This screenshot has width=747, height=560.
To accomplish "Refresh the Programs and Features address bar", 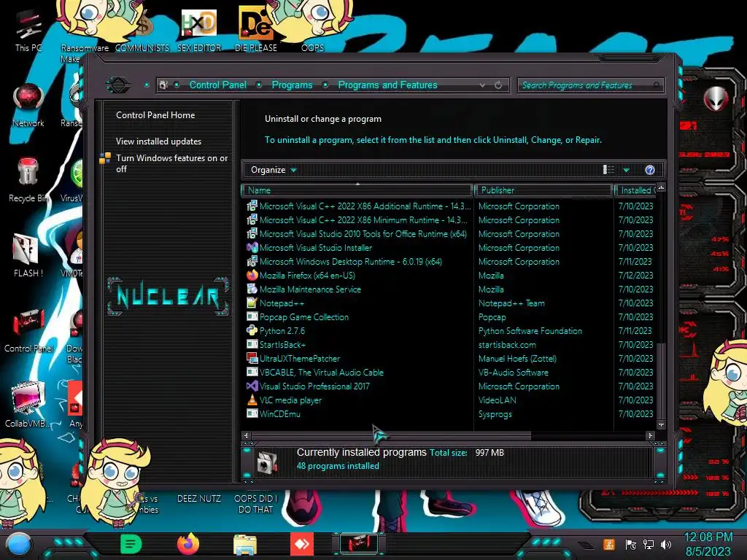I will click(498, 85).
